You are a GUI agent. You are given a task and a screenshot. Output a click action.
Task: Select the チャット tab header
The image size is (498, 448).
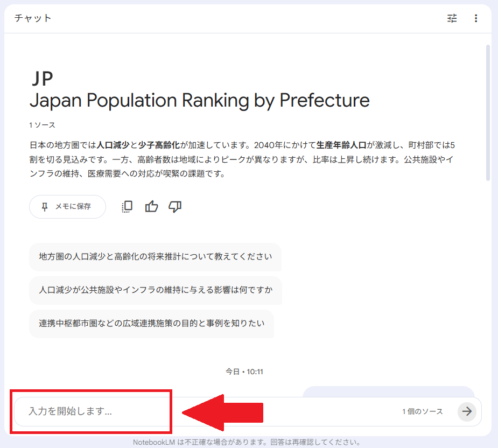click(x=33, y=18)
